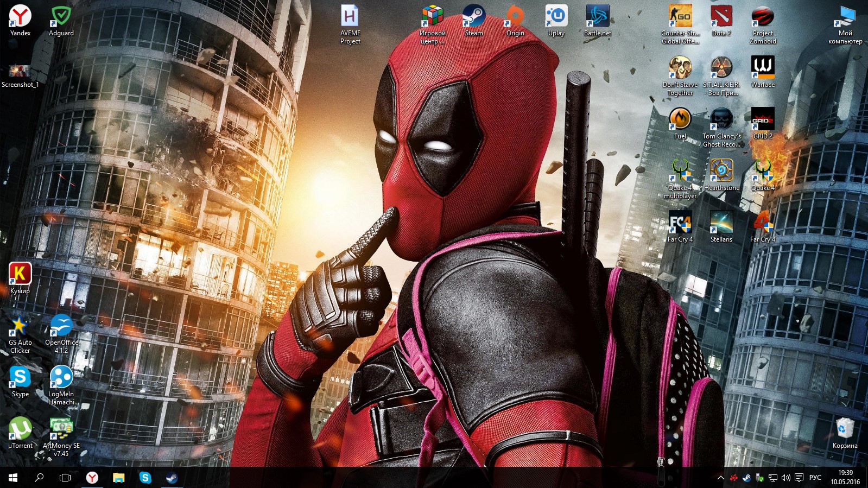Select the Uplay desktop shortcut
Viewport: 868px width, 488px height.
[x=556, y=21]
